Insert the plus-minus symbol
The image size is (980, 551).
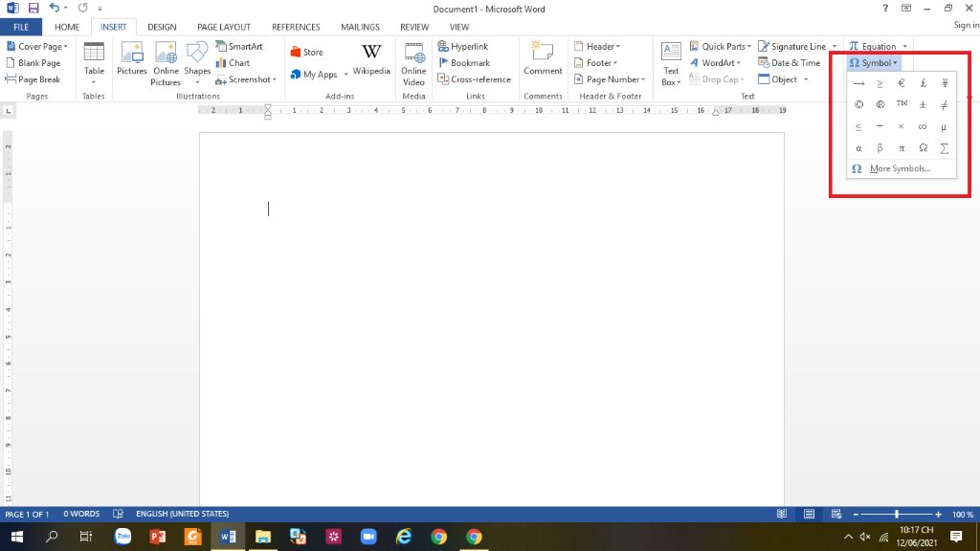pos(924,104)
